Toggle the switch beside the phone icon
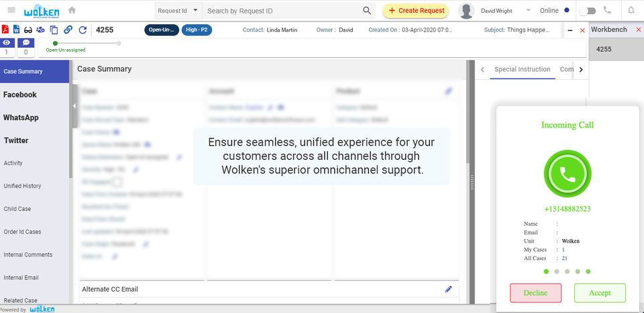This screenshot has height=313, width=644. (x=588, y=11)
